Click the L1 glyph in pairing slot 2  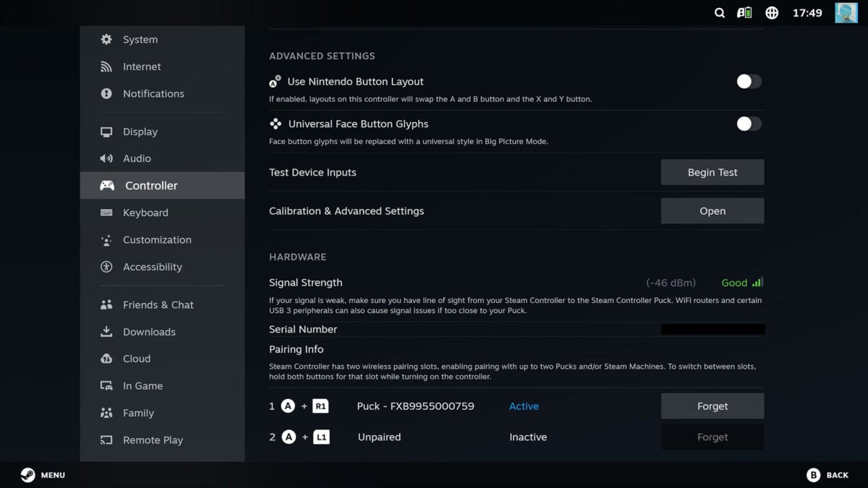click(321, 437)
